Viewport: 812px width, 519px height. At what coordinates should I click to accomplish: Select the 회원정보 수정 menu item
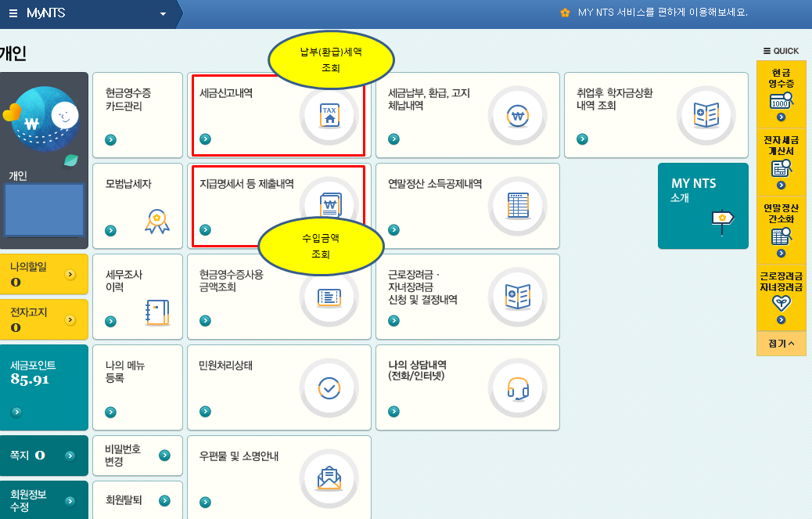tap(44, 500)
